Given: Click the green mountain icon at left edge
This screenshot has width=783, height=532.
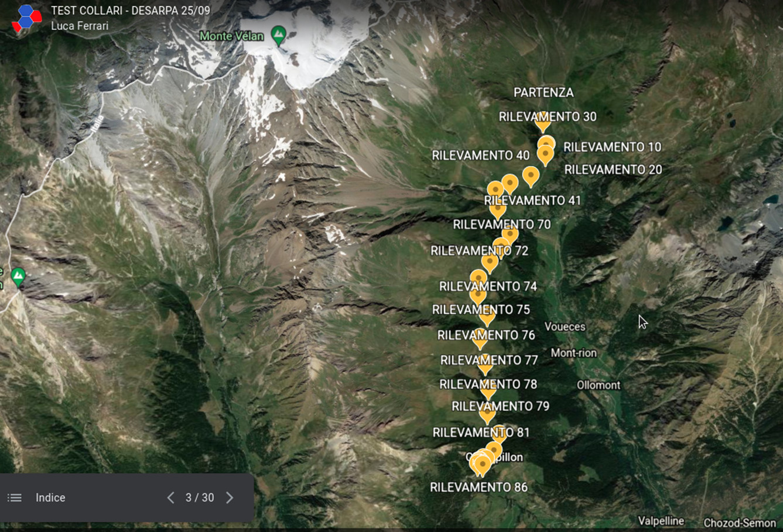Looking at the screenshot, I should pyautogui.click(x=18, y=276).
